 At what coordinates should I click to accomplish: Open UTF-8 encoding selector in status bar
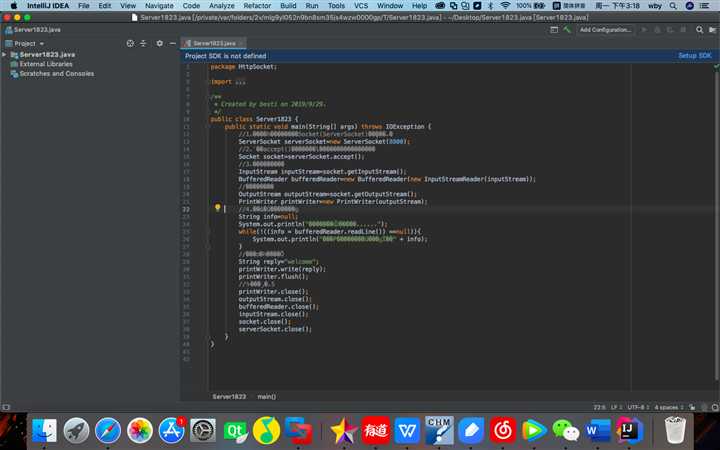click(638, 407)
